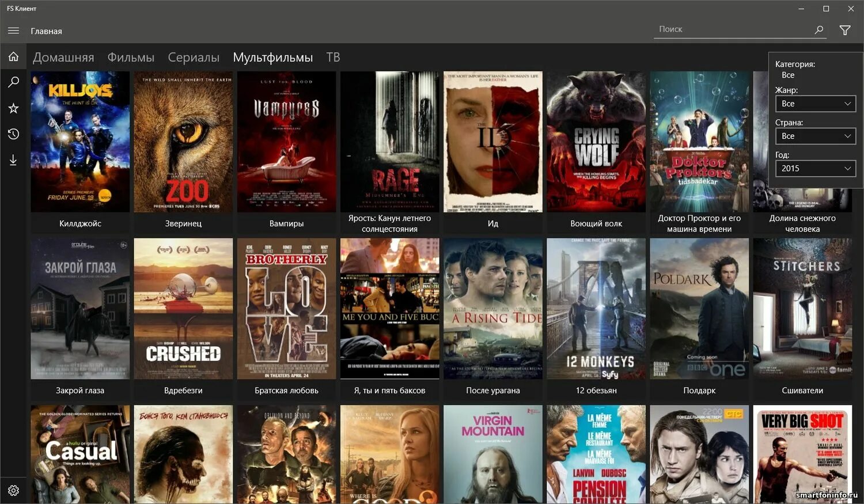Screen dimensions: 864x504
Task: Click the title Братская любовь
Action: tap(286, 391)
